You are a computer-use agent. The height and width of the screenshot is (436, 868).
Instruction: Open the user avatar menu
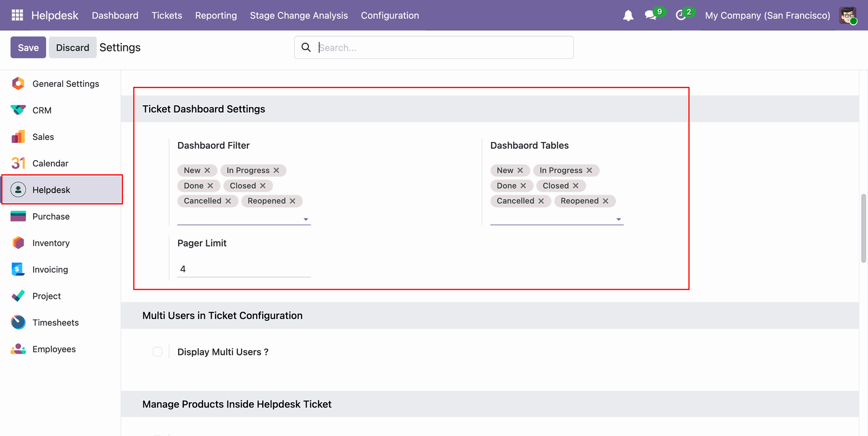pos(848,15)
